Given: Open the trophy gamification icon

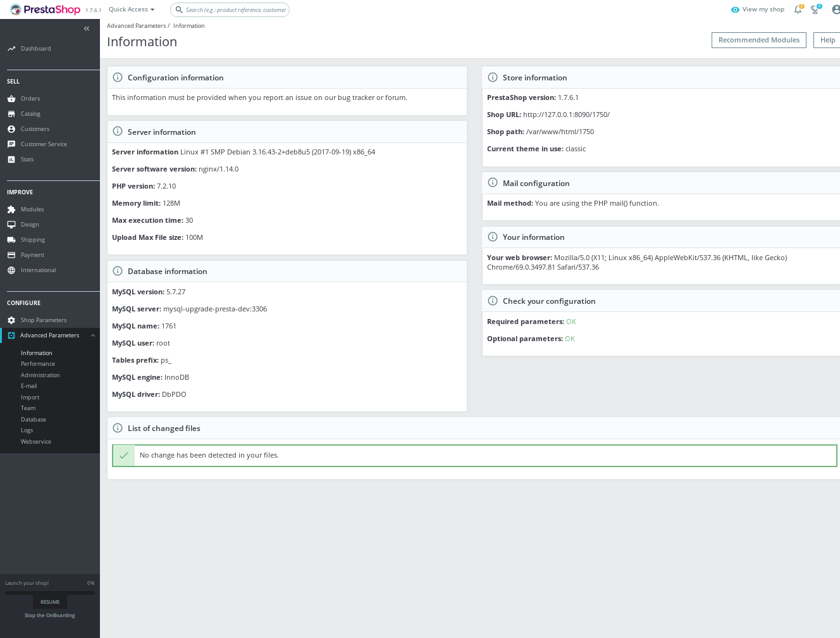Looking at the screenshot, I should [815, 9].
